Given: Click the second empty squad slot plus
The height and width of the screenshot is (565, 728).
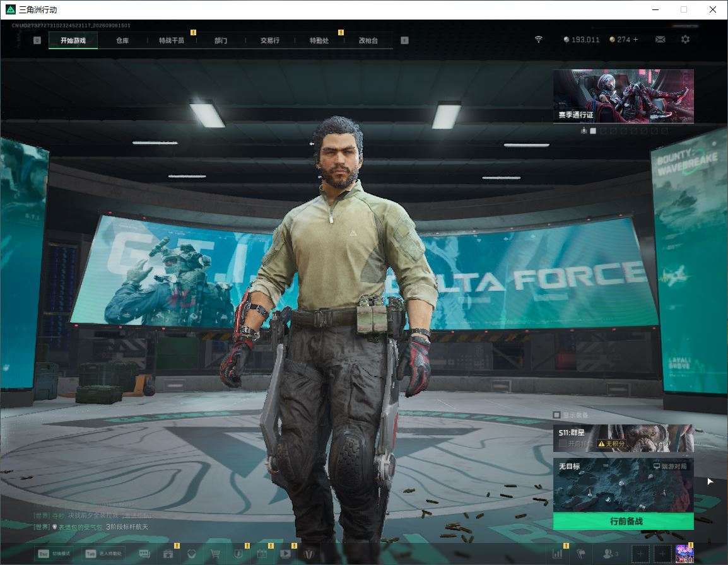Looking at the screenshot, I should click(x=662, y=554).
